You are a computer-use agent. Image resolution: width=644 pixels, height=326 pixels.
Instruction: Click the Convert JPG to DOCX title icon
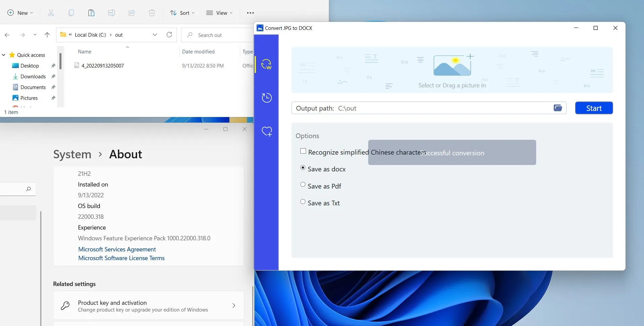(x=260, y=28)
